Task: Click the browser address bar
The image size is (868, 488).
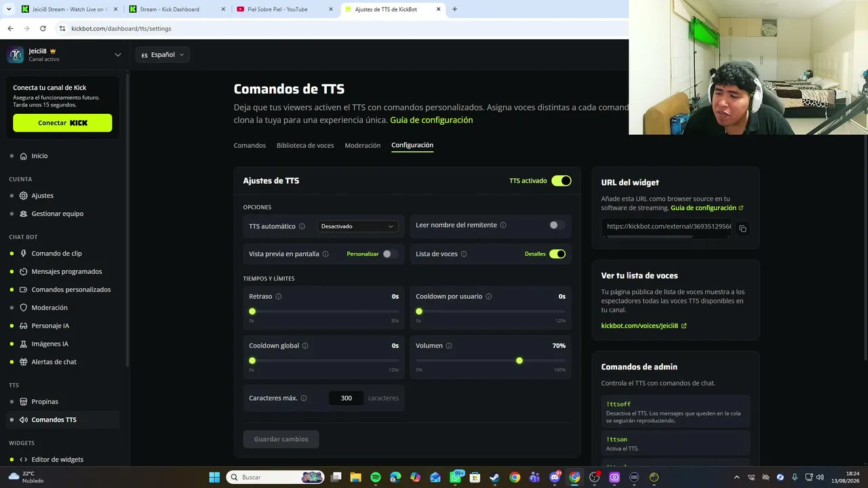Action: [x=339, y=28]
